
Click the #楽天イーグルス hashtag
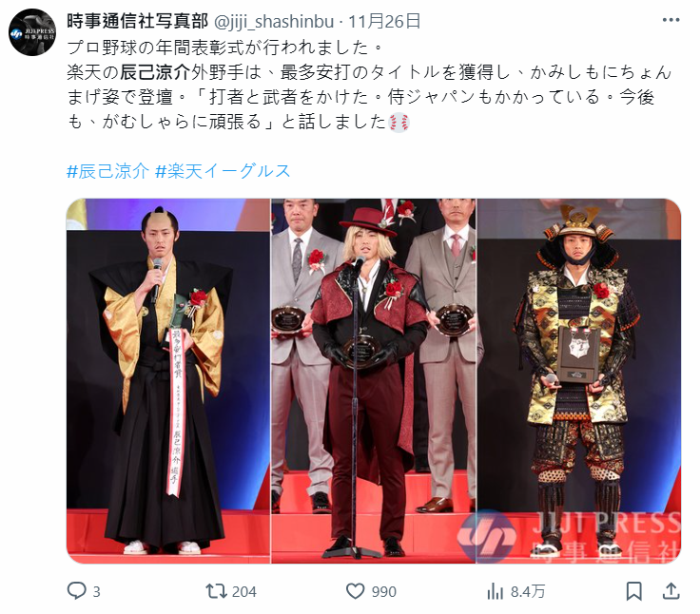point(223,171)
